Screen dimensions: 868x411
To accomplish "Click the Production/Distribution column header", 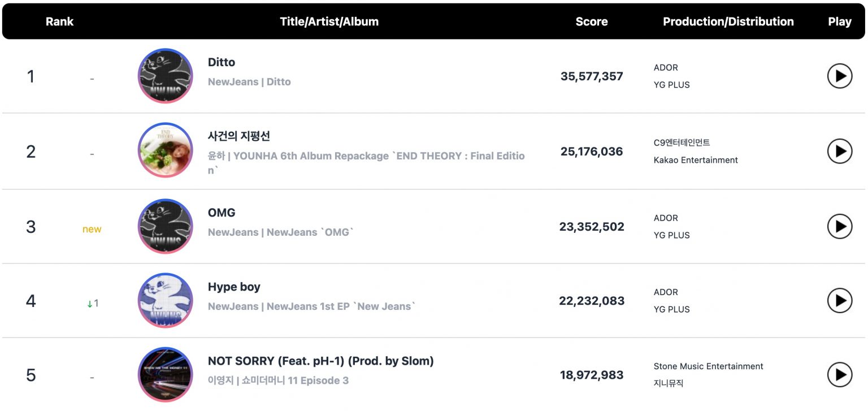I will [x=728, y=21].
